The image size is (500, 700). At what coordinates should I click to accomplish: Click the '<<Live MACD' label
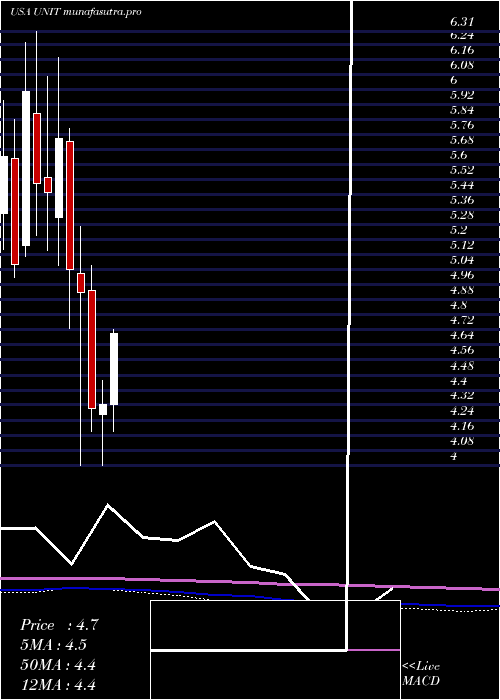[x=421, y=674]
